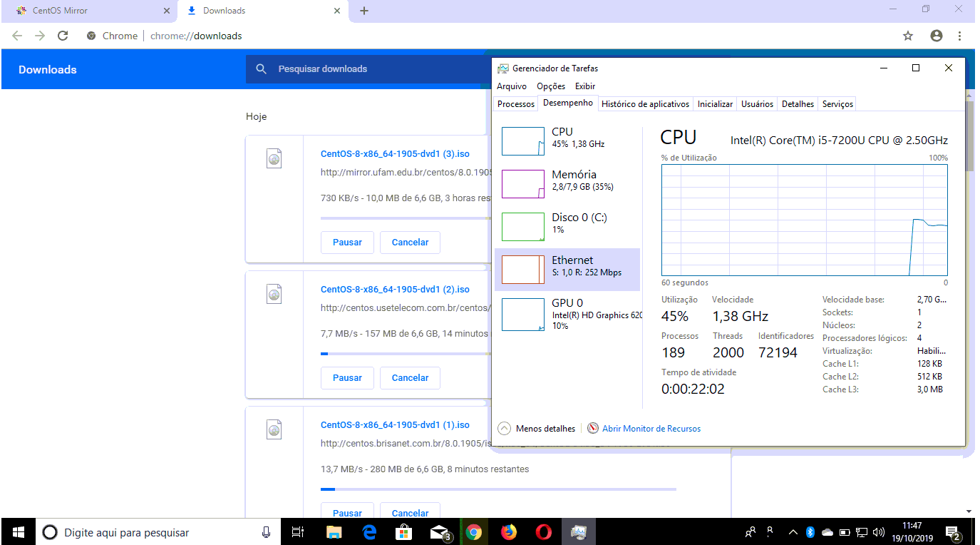Launch Firefox from the taskbar

[x=508, y=532]
